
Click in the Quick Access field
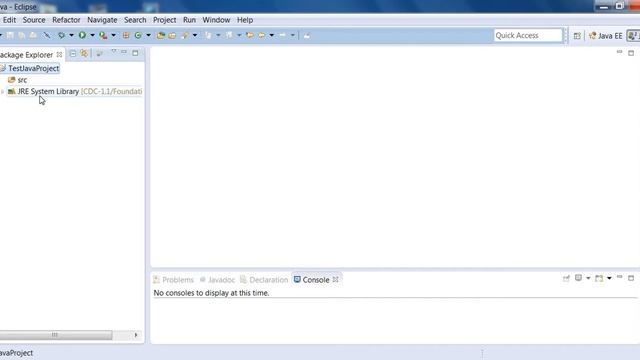[x=528, y=36]
